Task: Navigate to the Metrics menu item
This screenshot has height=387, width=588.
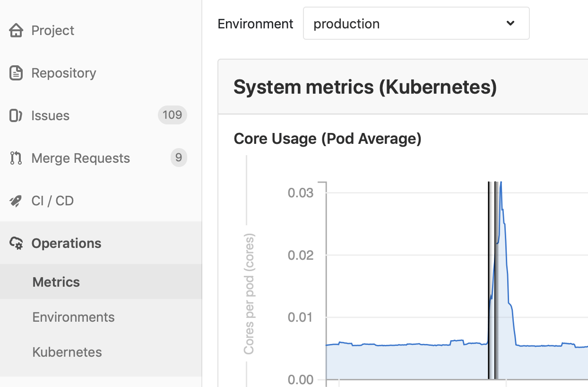Action: (56, 281)
